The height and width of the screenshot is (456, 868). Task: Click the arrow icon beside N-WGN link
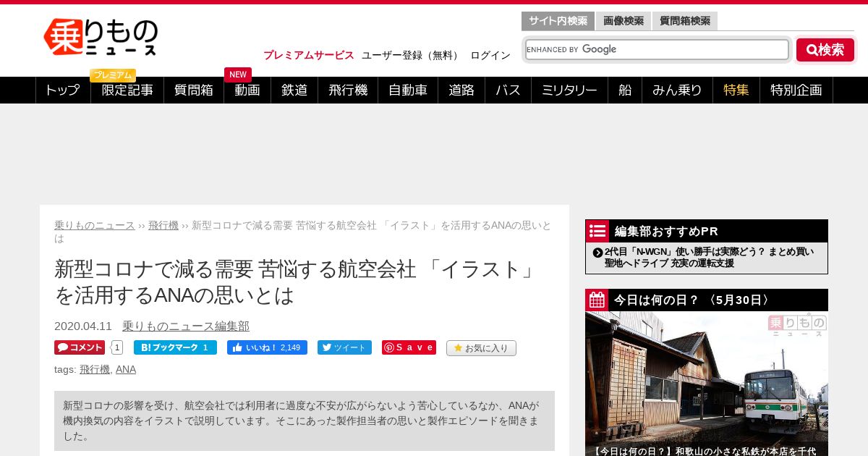[x=597, y=253]
